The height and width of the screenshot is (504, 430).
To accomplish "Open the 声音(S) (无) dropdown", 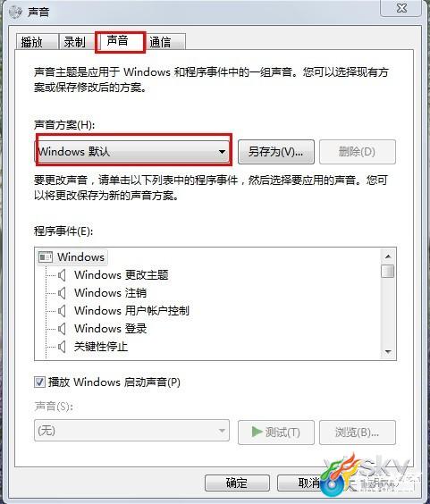I will [x=132, y=431].
